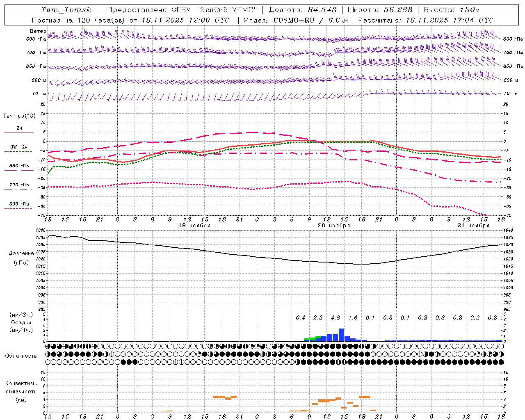The image size is (525, 420).
Task: Click the 4.8 precipitation total value
Action: point(335,317)
